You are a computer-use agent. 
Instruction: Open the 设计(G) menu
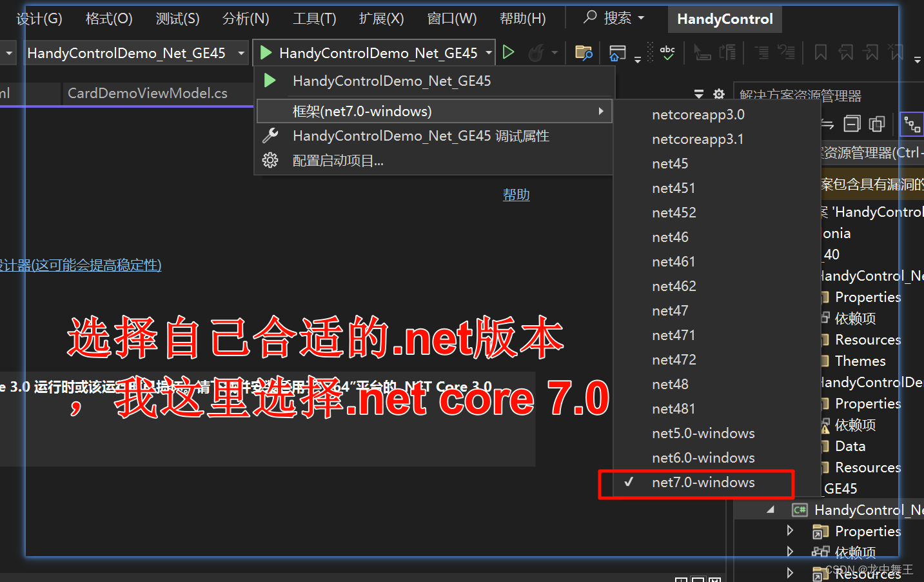pos(39,19)
